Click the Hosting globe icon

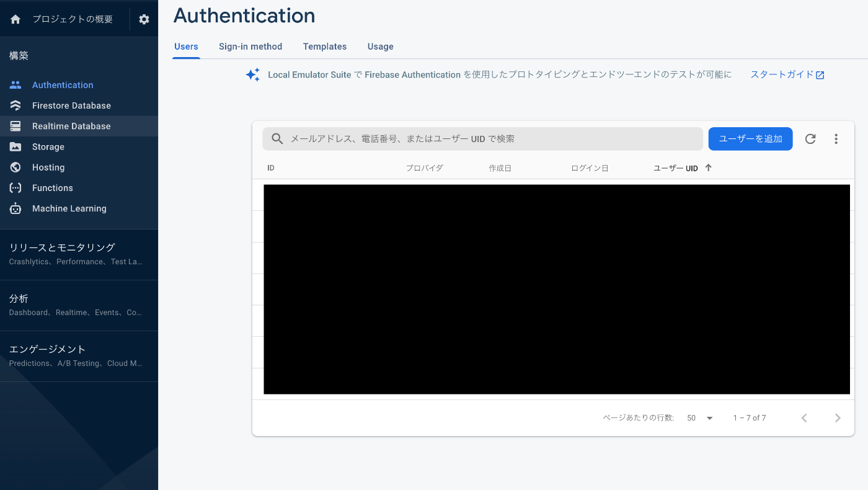pos(15,167)
